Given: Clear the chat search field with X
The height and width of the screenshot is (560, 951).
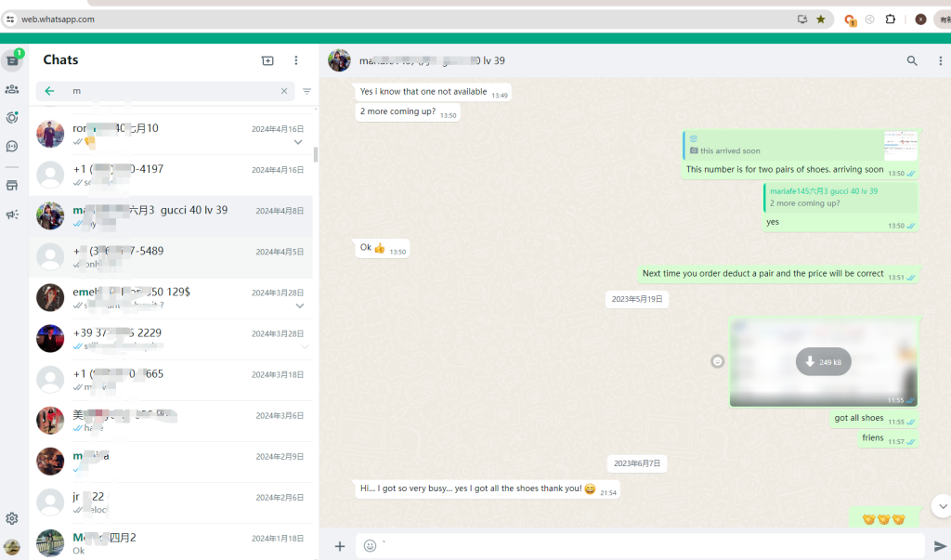Looking at the screenshot, I should point(284,91).
